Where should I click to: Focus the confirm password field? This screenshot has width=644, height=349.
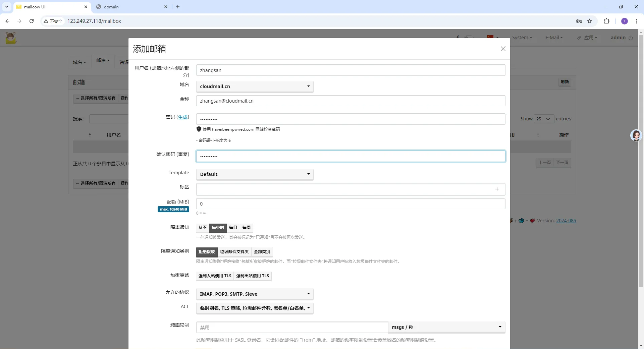(351, 156)
